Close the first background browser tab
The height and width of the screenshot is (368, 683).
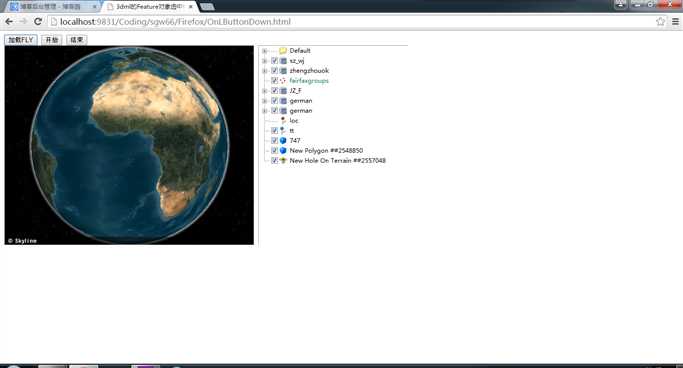[x=94, y=7]
